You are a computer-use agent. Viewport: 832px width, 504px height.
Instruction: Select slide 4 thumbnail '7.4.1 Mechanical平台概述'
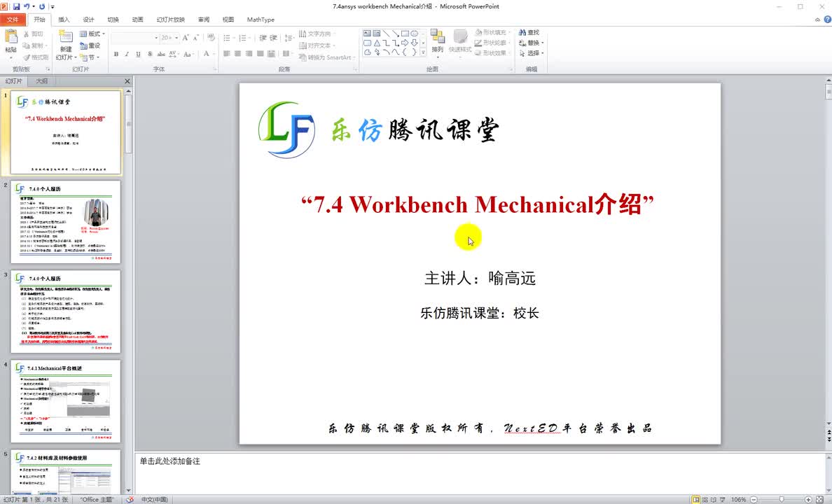point(66,401)
